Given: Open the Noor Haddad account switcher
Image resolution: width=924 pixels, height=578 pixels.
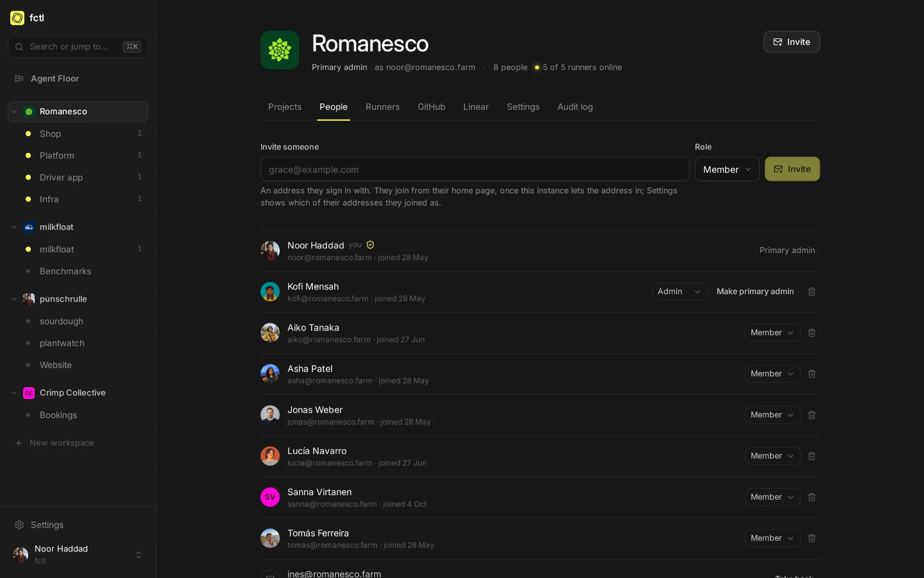Looking at the screenshot, I should click(78, 554).
